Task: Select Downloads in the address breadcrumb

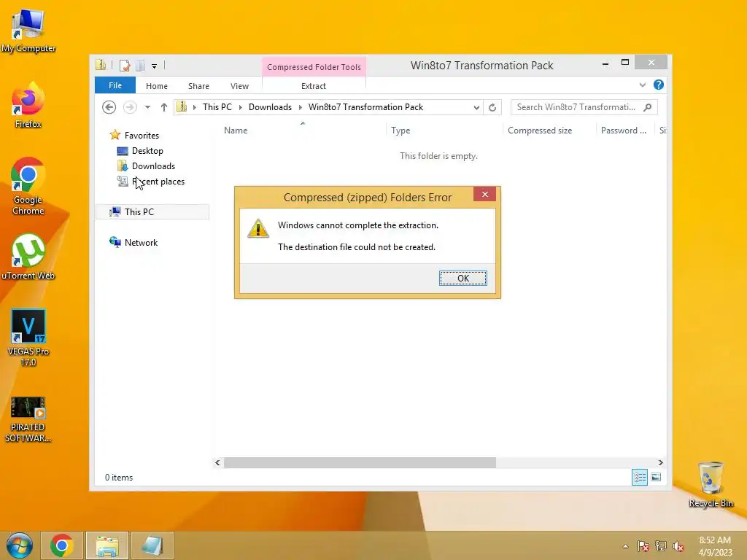Action: [270, 107]
